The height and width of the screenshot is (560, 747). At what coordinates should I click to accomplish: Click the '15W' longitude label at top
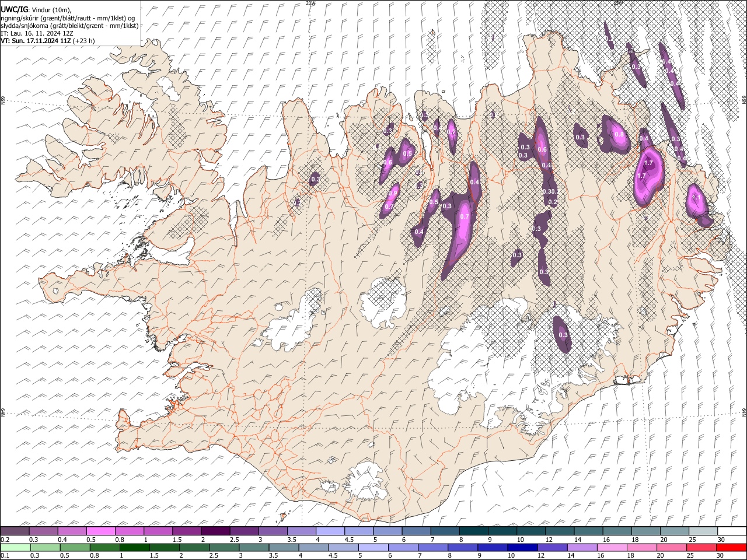[x=617, y=3]
